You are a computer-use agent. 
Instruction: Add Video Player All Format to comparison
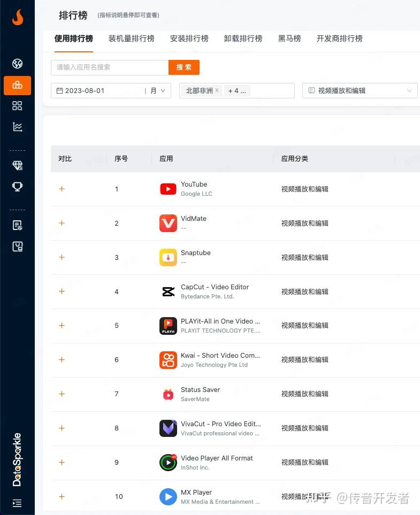pyautogui.click(x=62, y=462)
